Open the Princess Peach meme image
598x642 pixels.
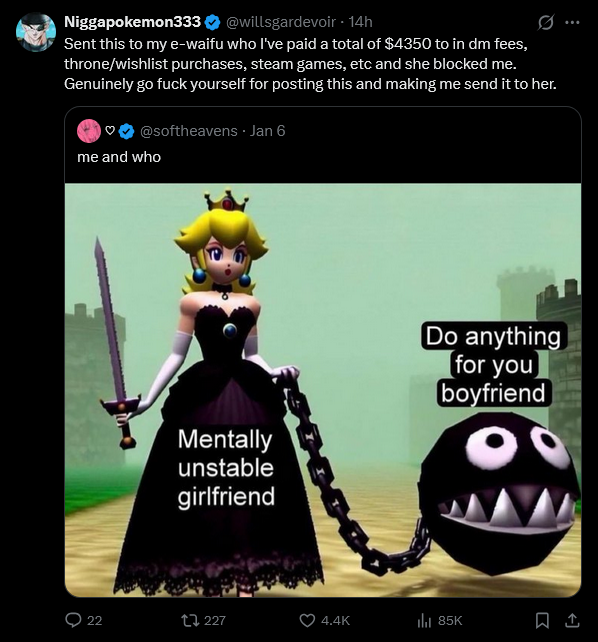(x=323, y=390)
